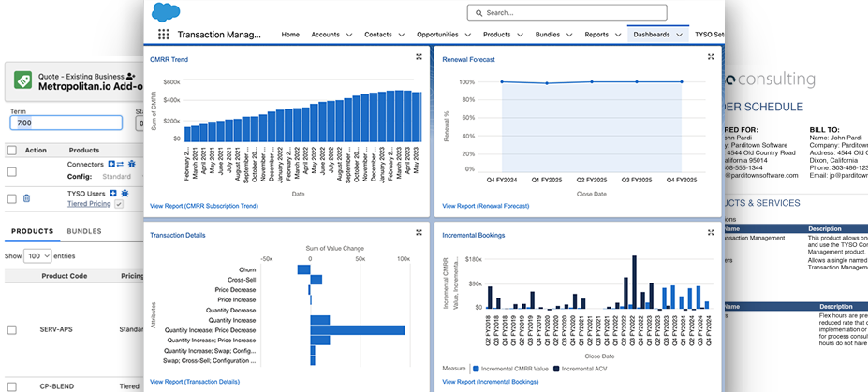
Task: Click the plus icon next to Connectors
Action: click(x=110, y=164)
